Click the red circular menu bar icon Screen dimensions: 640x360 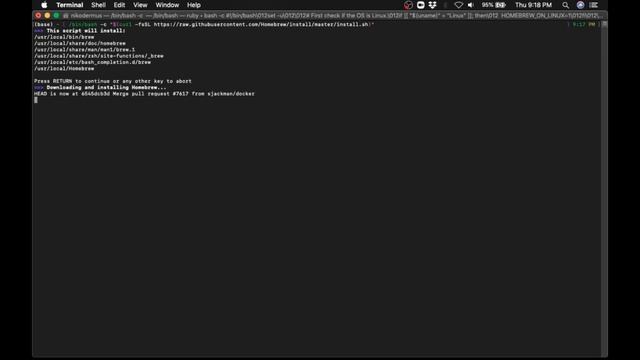click(x=408, y=5)
